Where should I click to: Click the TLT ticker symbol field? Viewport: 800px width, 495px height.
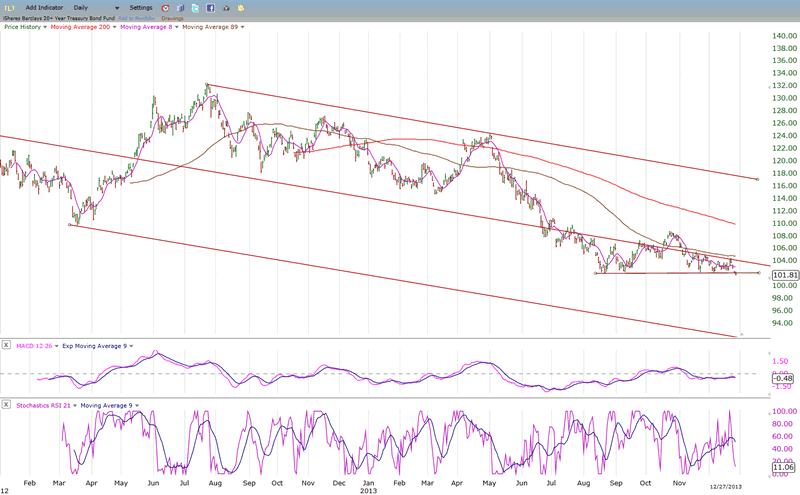(9, 7)
